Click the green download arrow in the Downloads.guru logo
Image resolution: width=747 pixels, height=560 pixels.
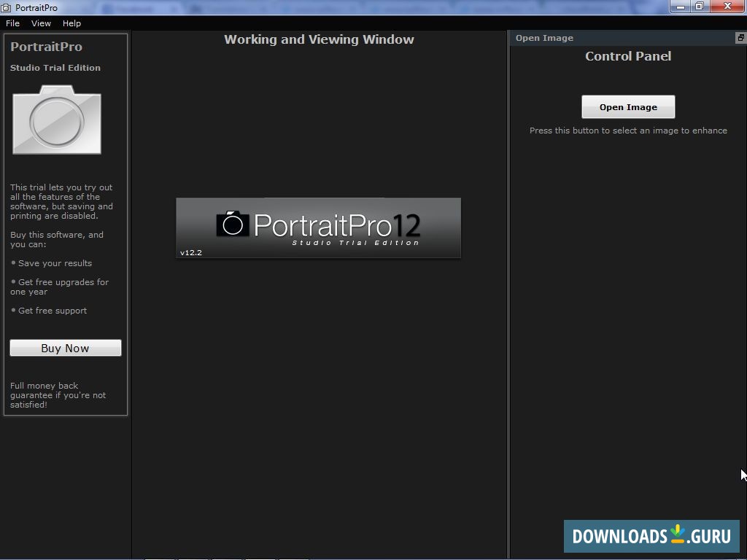coord(677,532)
